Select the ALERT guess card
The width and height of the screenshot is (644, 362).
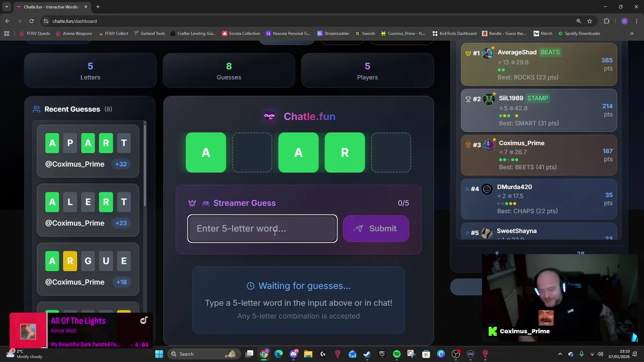pyautogui.click(x=88, y=210)
